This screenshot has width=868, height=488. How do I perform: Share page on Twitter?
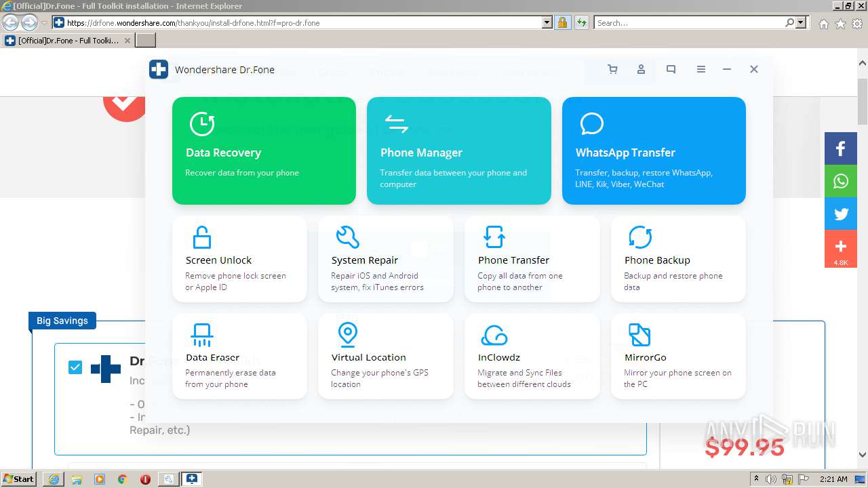(x=841, y=214)
